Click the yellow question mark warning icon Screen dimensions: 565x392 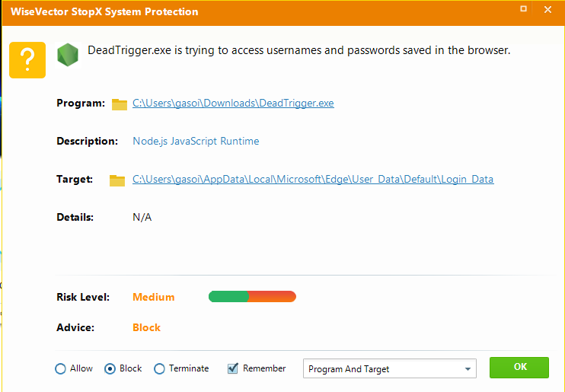coord(27,59)
